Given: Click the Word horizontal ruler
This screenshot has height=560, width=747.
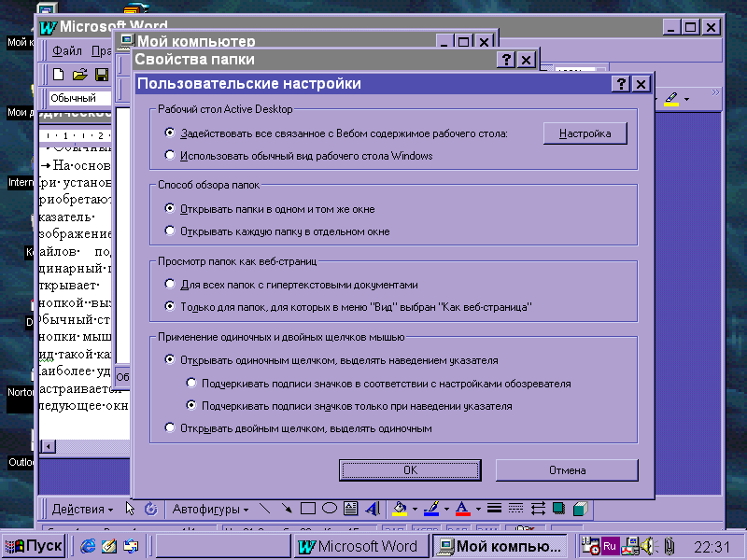Looking at the screenshot, I should [77, 135].
